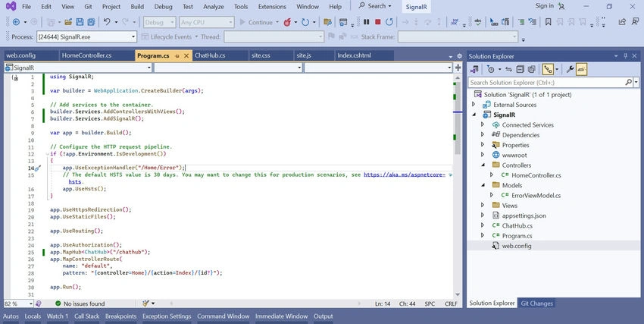Click the Open File folder icon
The height and width of the screenshot is (324, 644).
click(x=68, y=22)
